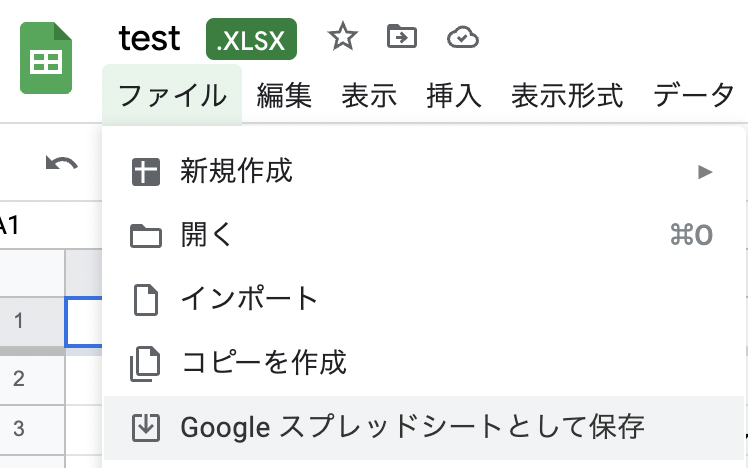Select 開く from the file menu

point(424,235)
